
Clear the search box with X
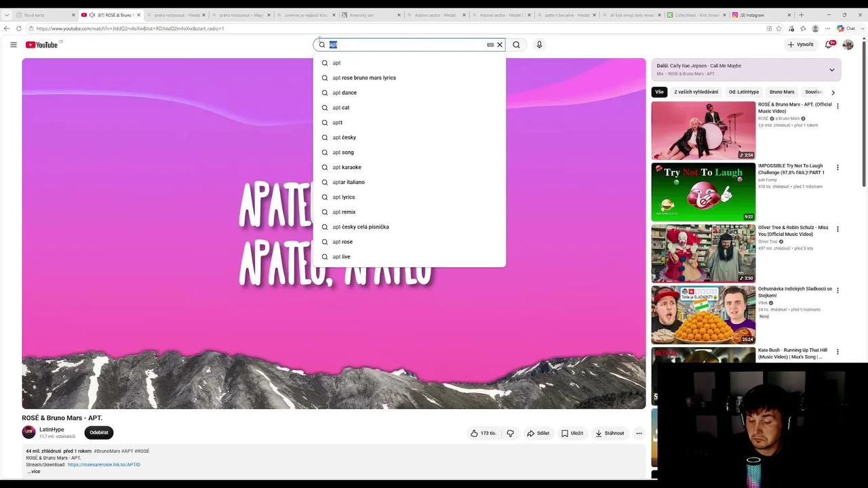pos(500,45)
